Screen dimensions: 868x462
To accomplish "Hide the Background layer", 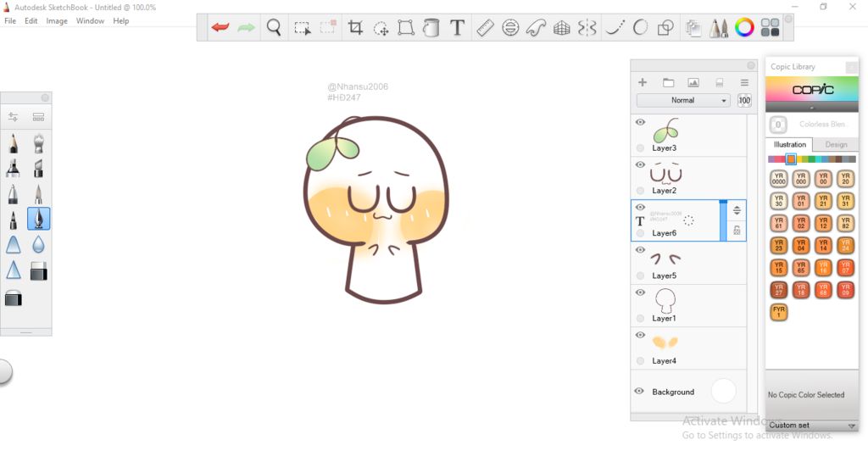I will [640, 392].
